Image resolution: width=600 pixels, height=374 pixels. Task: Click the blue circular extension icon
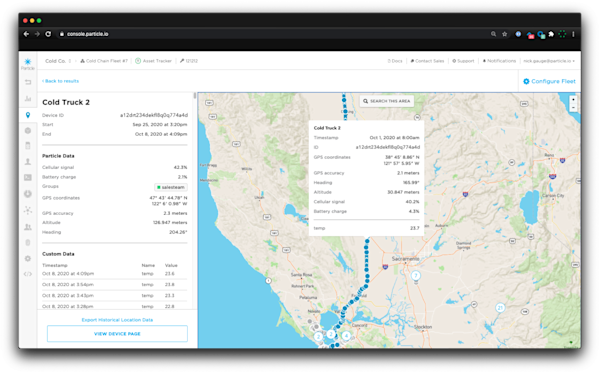518,34
